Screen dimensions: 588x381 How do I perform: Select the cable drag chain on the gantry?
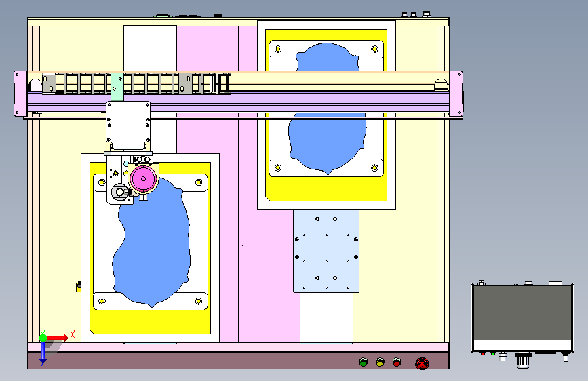(136, 83)
